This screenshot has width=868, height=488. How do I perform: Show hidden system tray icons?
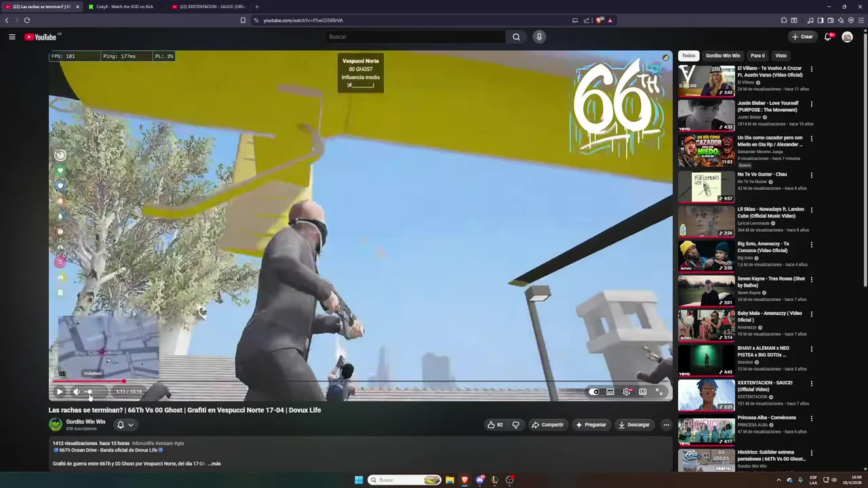778,480
